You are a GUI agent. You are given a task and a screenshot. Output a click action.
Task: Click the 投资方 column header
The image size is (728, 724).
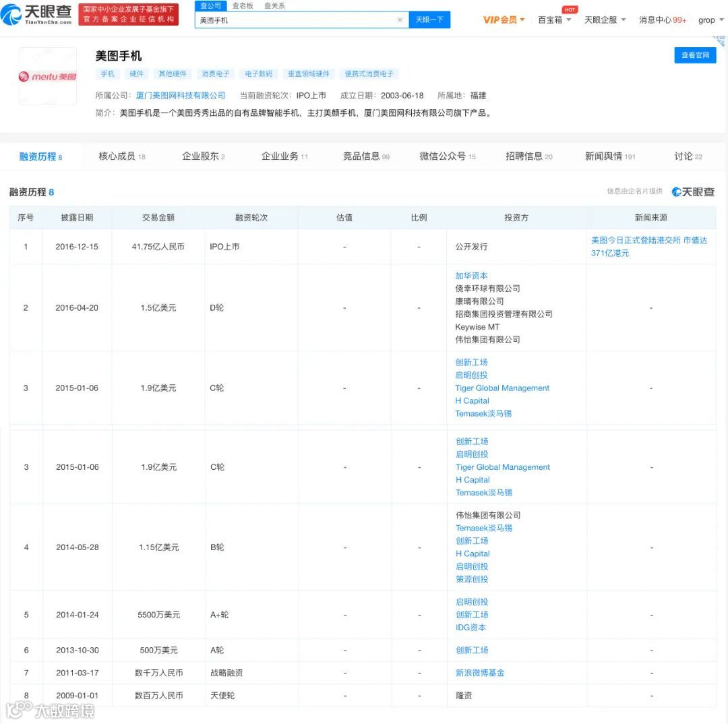click(x=516, y=217)
